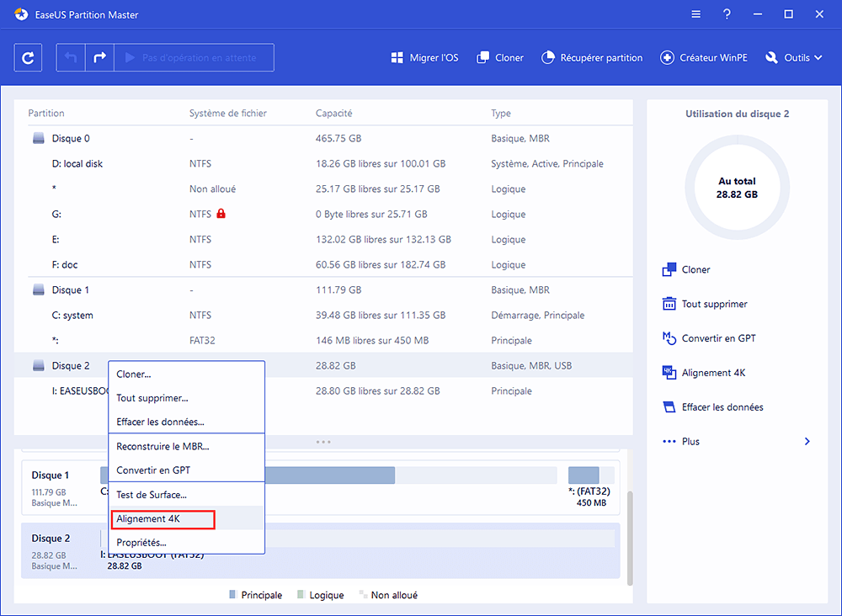Screen dimensions: 842x616
Task: Click the red lock icon on G: row
Action: coord(221,214)
